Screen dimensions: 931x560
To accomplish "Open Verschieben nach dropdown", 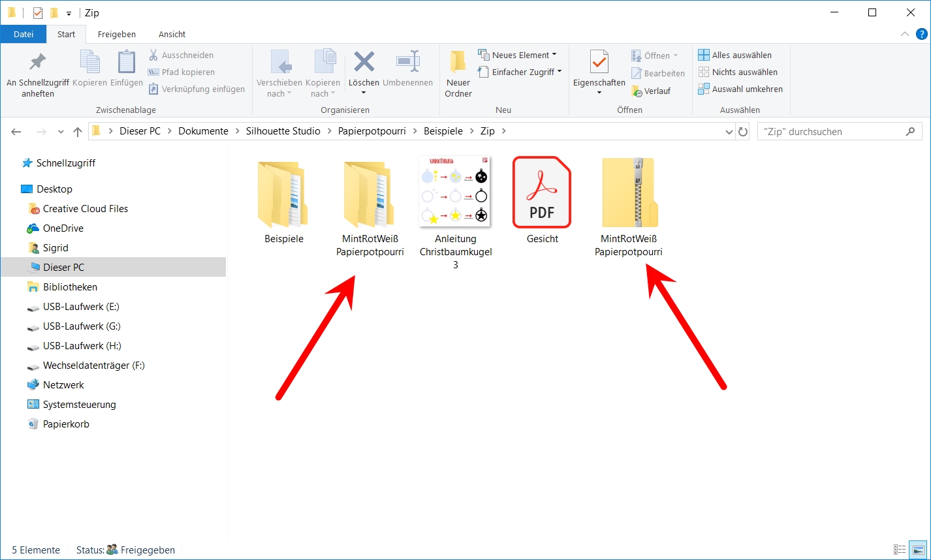I will point(279,73).
